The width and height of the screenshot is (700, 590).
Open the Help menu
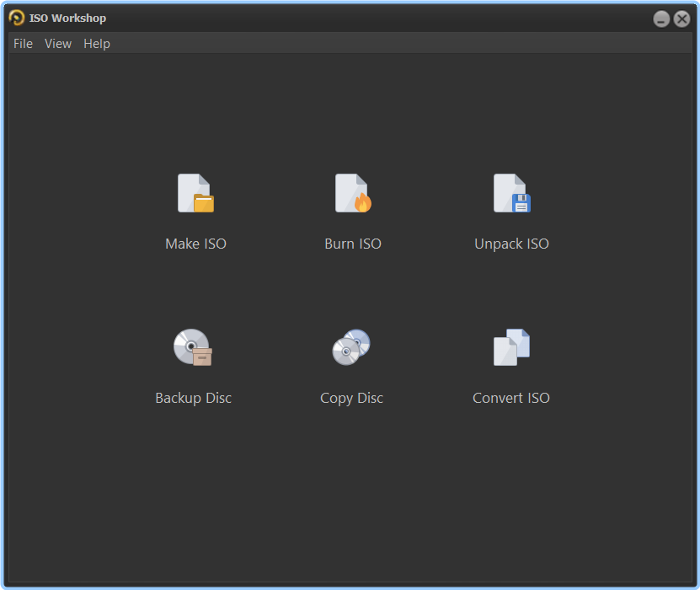pos(97,44)
